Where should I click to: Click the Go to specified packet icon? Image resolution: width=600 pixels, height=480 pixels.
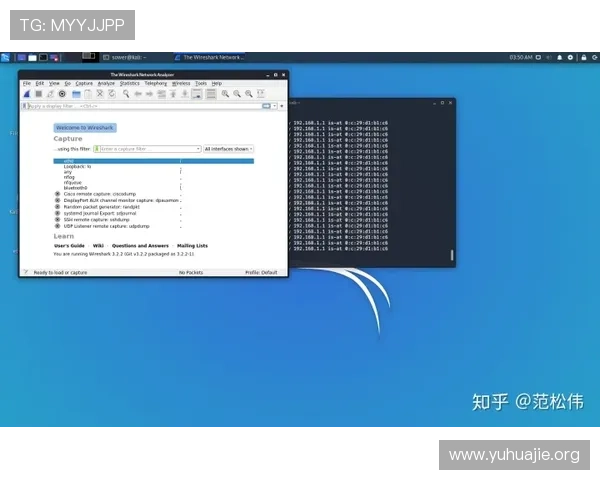161,94
